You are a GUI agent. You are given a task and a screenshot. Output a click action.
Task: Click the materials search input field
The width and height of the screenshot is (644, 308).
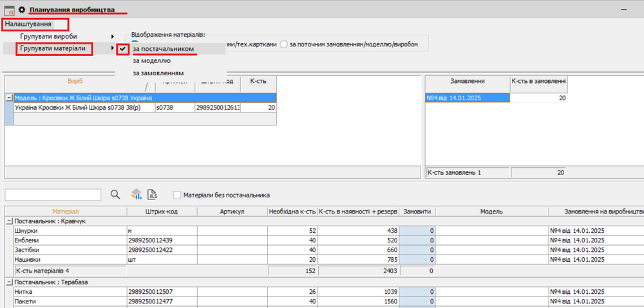pyautogui.click(x=53, y=195)
